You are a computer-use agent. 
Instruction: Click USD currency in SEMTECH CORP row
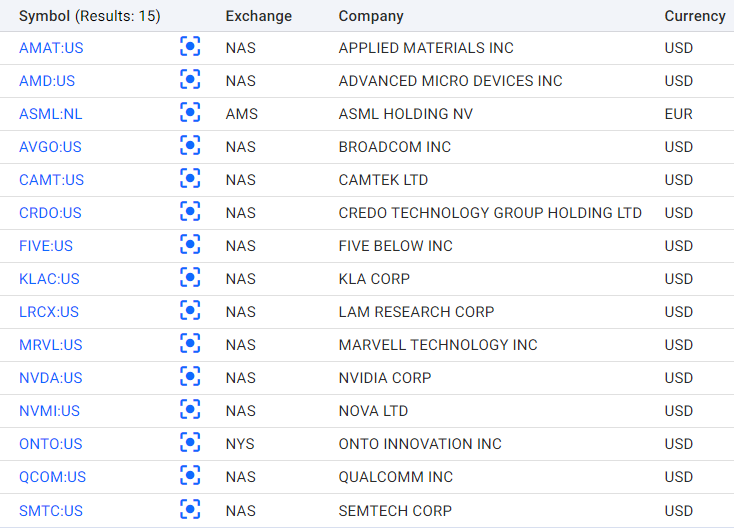coord(679,511)
